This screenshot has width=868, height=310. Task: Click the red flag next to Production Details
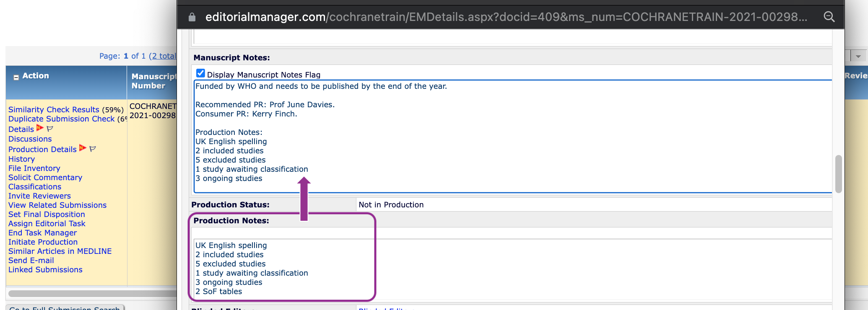[x=83, y=148]
